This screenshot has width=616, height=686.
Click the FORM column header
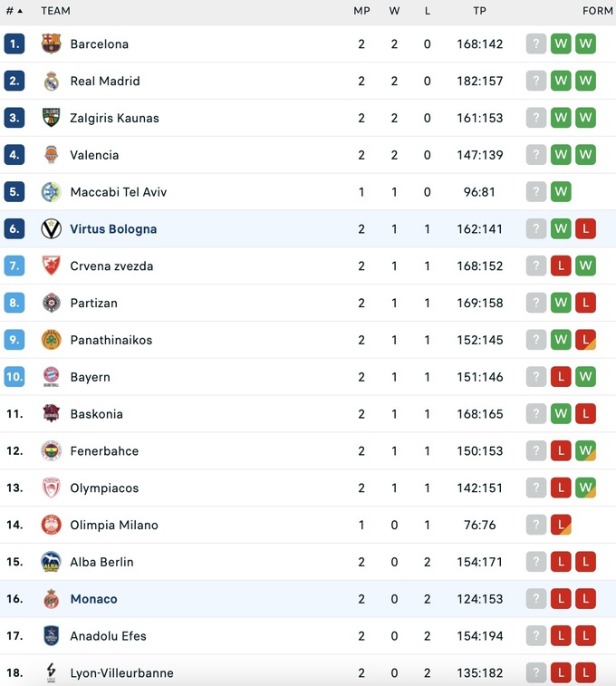point(597,11)
